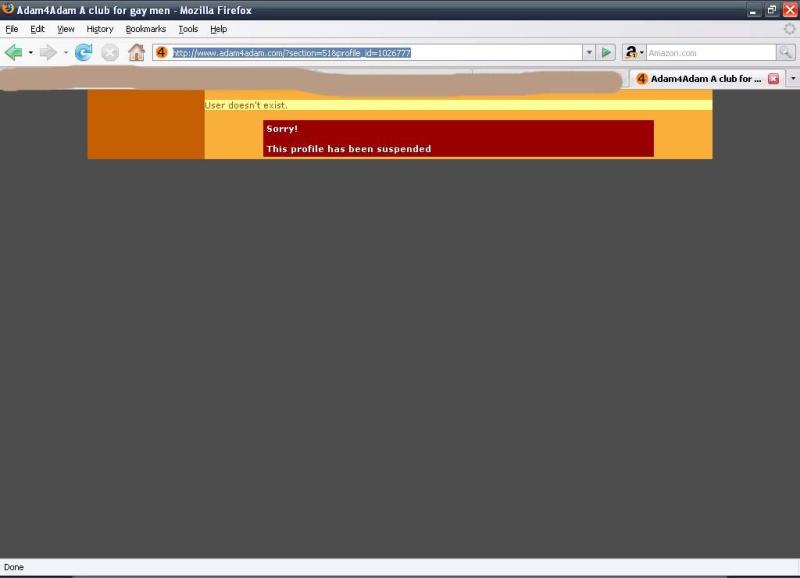
Task: Click the Amazon.com search field
Action: coord(711,53)
